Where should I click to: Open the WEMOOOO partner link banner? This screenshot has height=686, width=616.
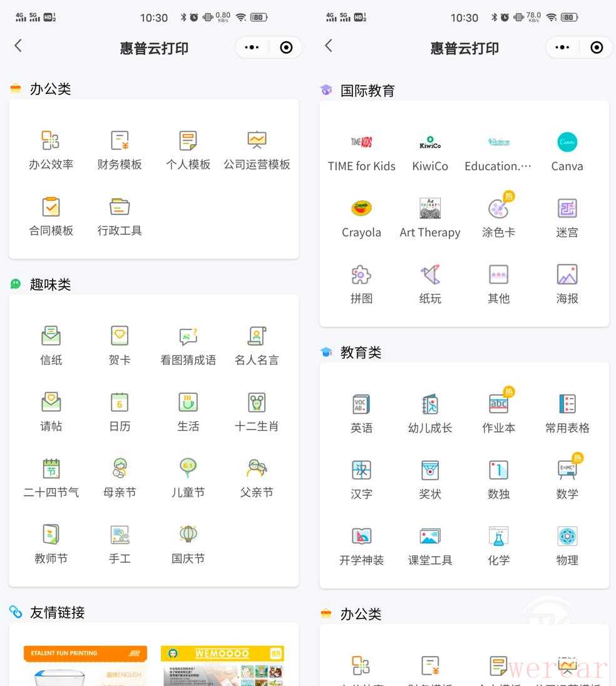[222, 665]
